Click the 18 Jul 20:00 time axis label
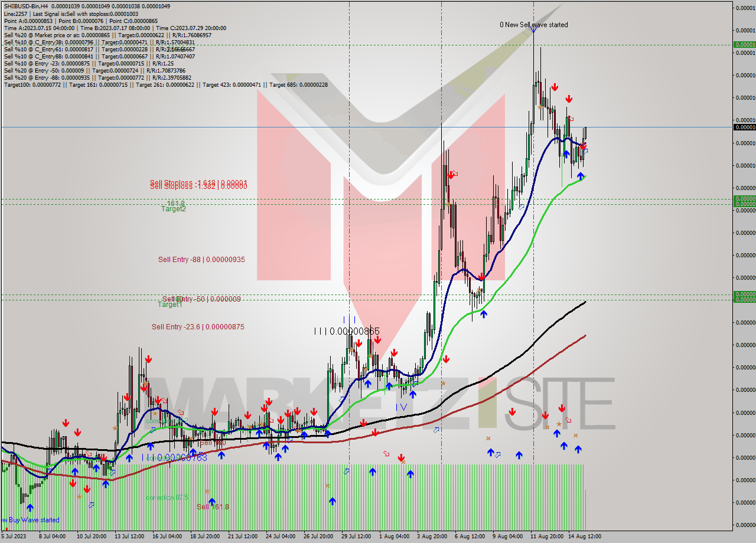 coord(205,537)
